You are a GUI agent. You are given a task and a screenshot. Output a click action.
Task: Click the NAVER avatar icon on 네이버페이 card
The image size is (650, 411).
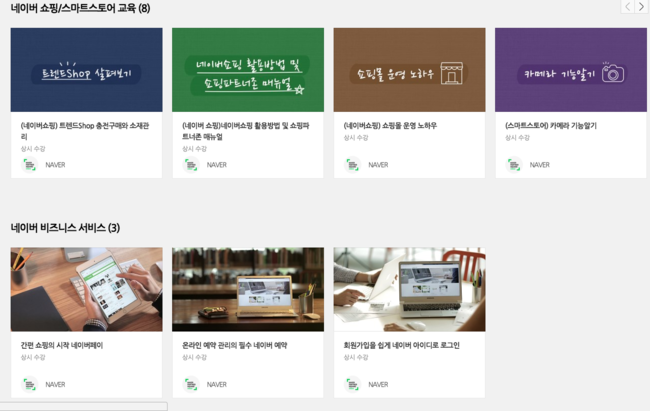[x=29, y=384]
